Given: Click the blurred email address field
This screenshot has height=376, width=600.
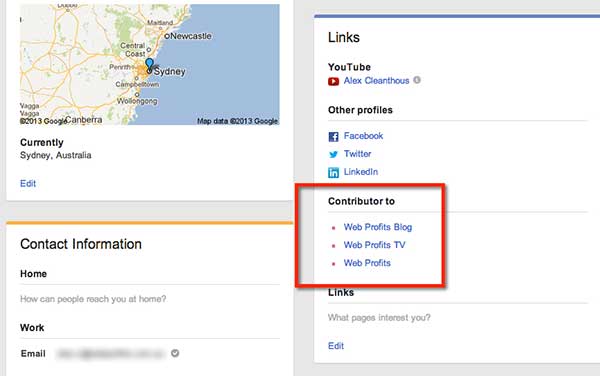Looking at the screenshot, I should pyautogui.click(x=110, y=353).
